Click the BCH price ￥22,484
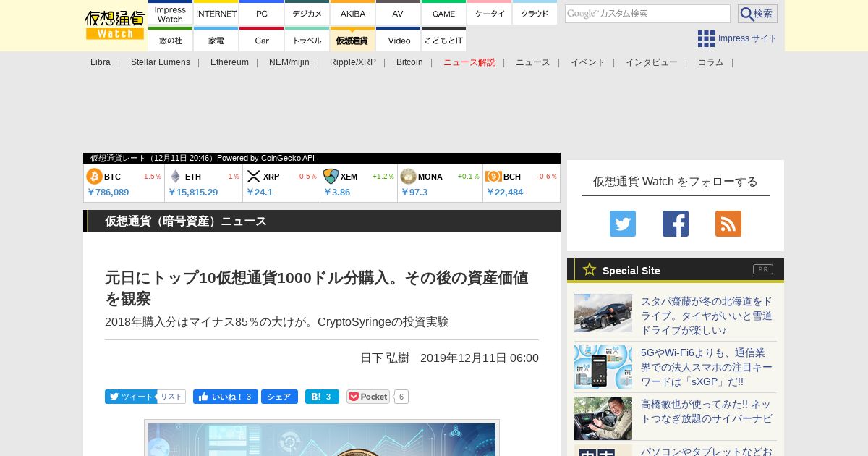Screen dimensions: 868x456 pos(505,193)
